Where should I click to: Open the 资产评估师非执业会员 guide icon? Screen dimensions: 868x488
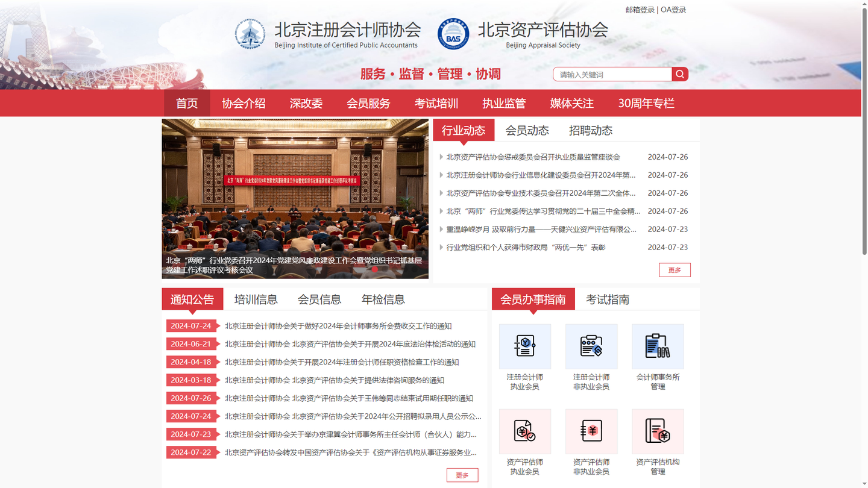[x=591, y=431]
